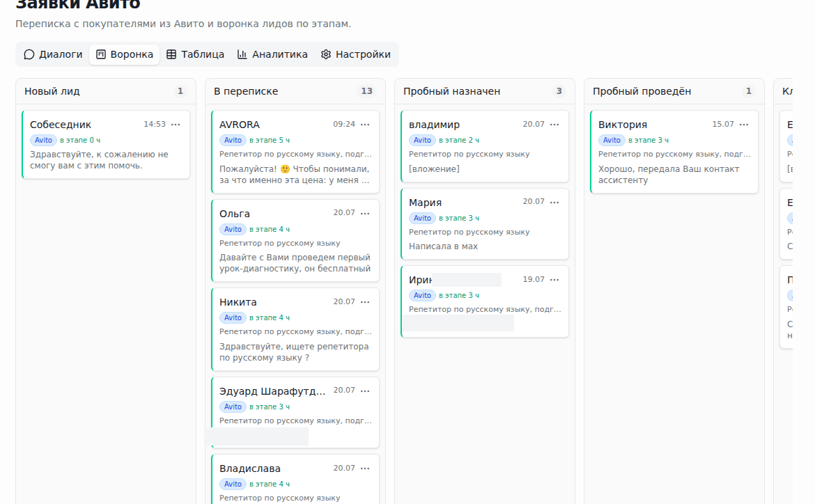This screenshot has width=815, height=504.
Task: Open the Никита lead card name
Action: tap(238, 302)
